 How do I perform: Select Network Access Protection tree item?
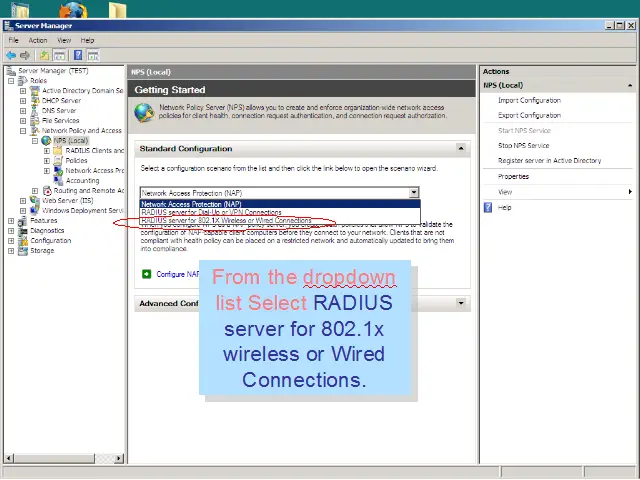point(95,171)
